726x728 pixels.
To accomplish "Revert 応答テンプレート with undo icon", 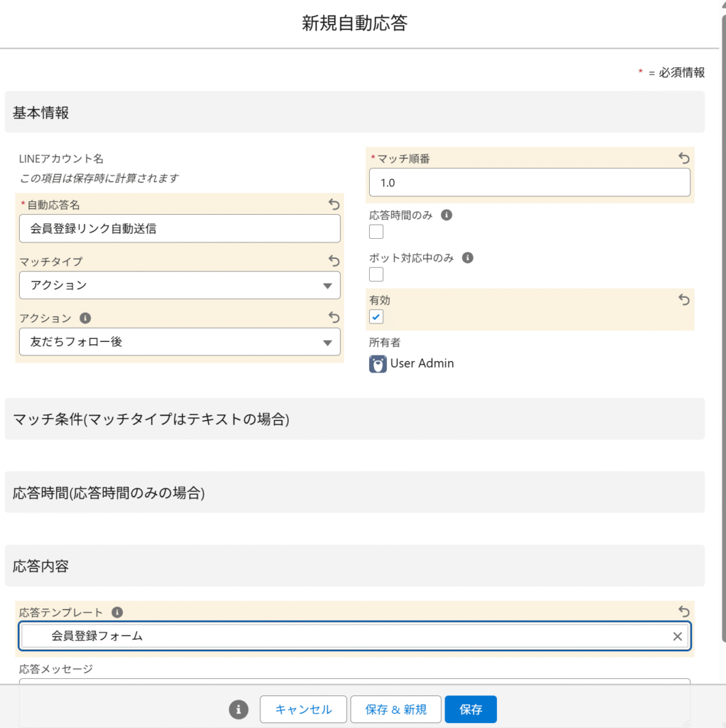I will point(684,611).
